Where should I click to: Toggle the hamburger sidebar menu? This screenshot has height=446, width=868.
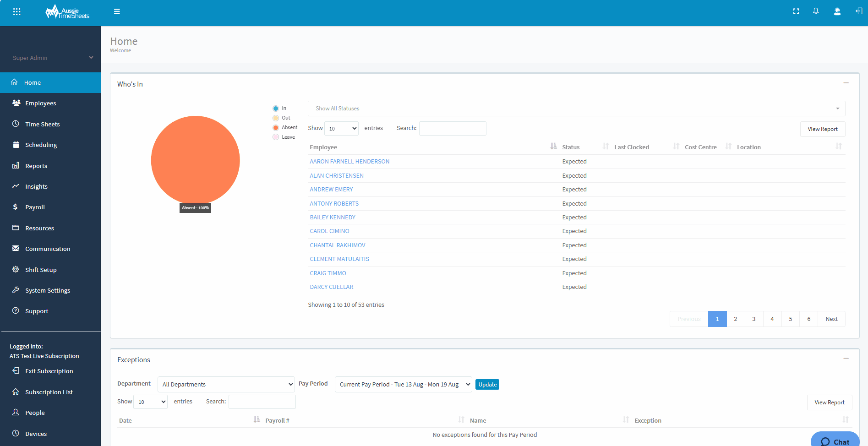pos(117,11)
